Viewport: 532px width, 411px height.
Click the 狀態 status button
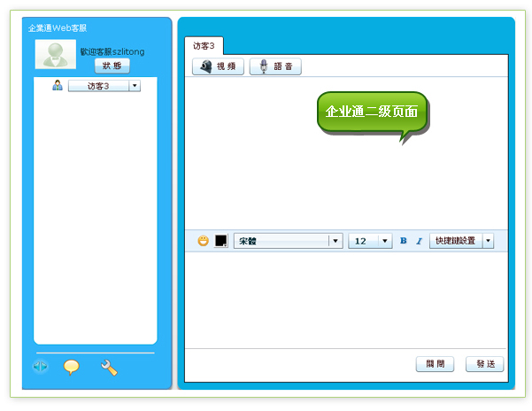coord(112,66)
